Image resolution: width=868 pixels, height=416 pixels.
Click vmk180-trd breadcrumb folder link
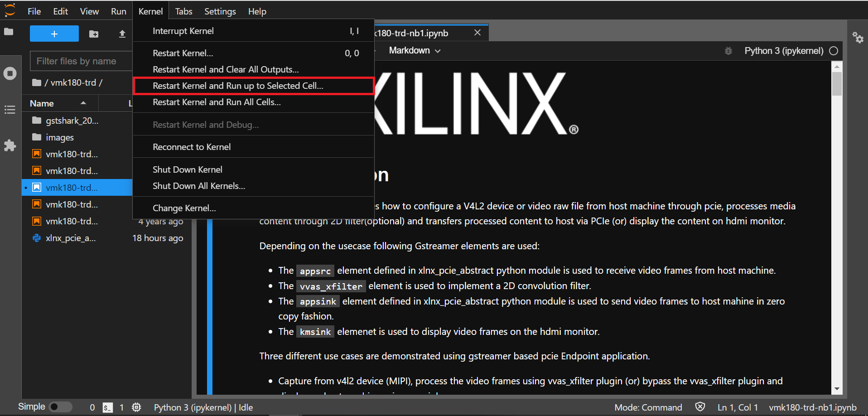click(x=73, y=82)
